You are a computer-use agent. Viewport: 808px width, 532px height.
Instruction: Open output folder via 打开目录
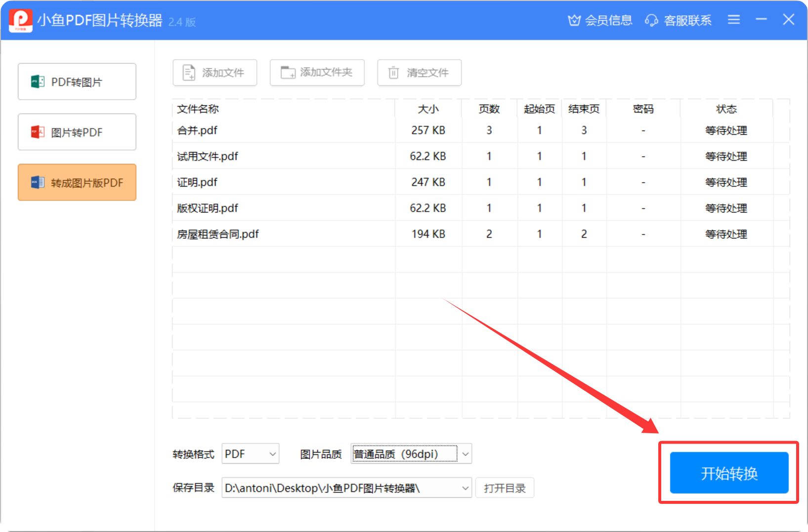coord(505,488)
